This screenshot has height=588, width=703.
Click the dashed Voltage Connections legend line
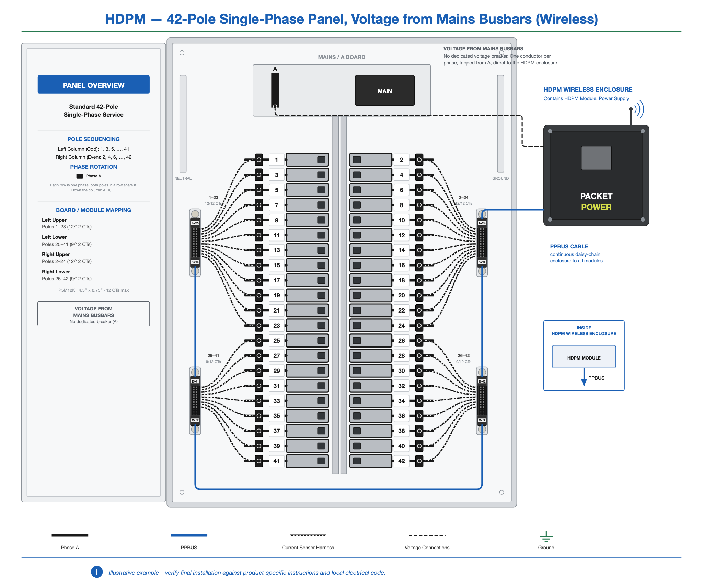point(427,535)
